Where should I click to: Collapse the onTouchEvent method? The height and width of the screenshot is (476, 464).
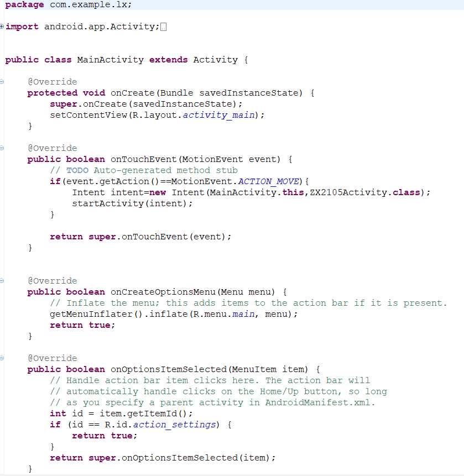point(2,148)
